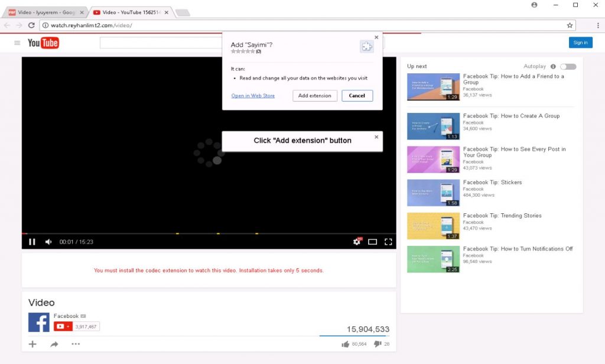
Task: Click the Add extension button
Action: (x=315, y=96)
